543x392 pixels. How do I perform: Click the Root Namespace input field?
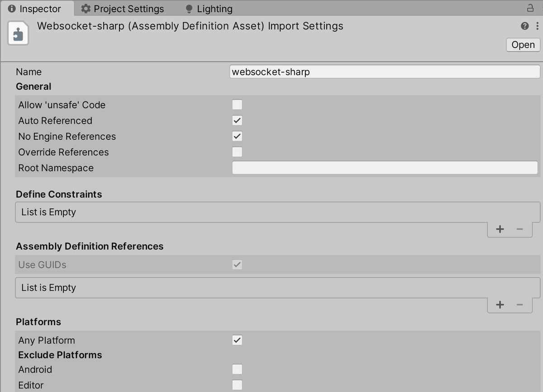pos(385,168)
